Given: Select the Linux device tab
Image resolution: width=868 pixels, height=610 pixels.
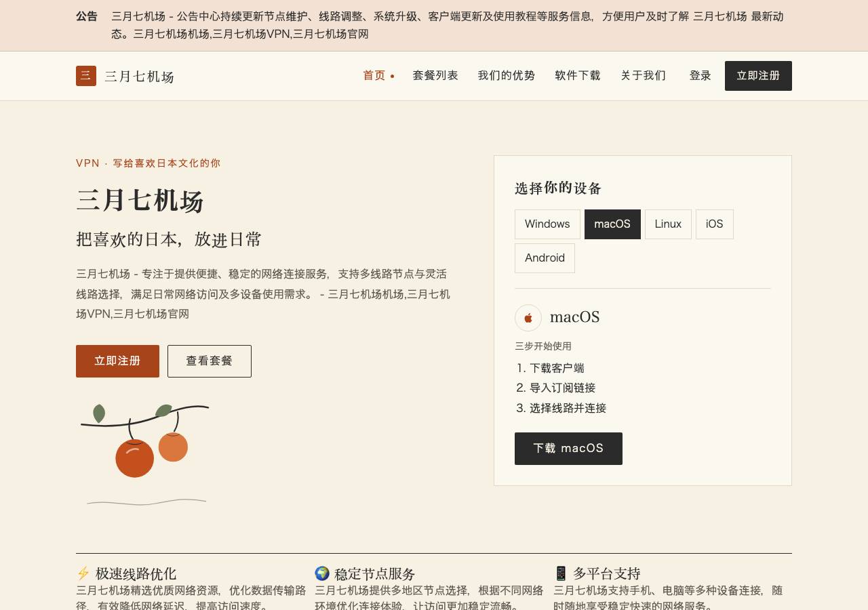Looking at the screenshot, I should point(668,224).
